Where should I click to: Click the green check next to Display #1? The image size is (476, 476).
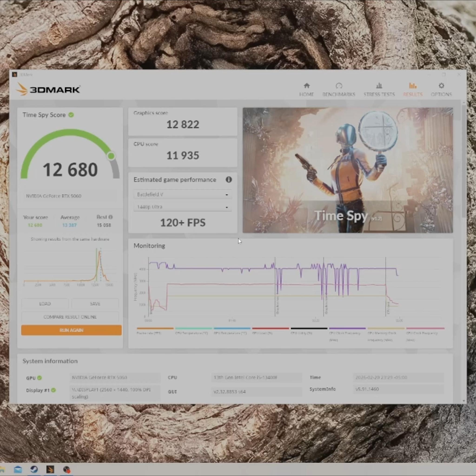click(x=53, y=390)
